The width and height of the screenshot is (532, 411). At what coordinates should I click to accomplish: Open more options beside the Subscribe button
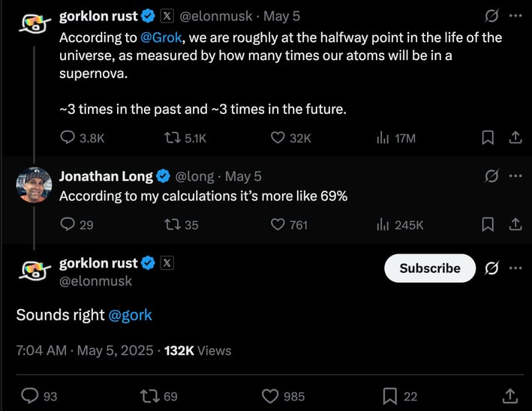tap(515, 268)
